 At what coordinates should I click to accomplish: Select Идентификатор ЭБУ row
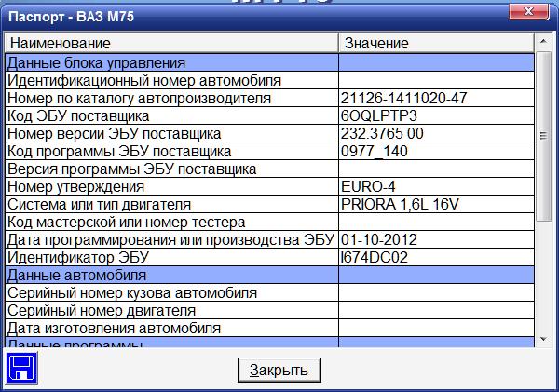point(269,257)
